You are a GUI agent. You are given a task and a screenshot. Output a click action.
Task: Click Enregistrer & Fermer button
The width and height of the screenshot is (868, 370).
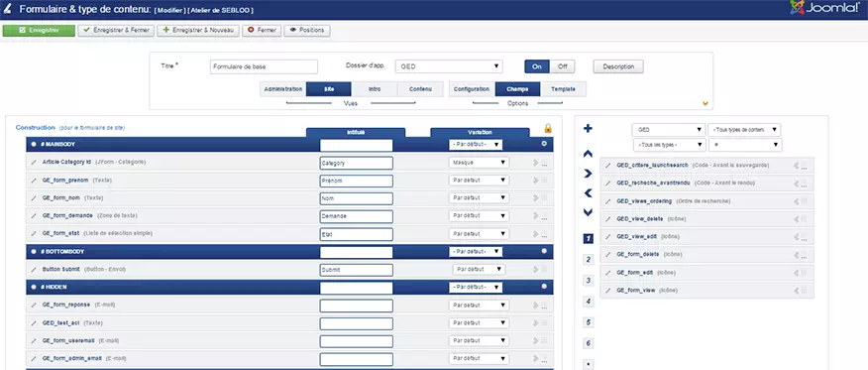pyautogui.click(x=116, y=31)
